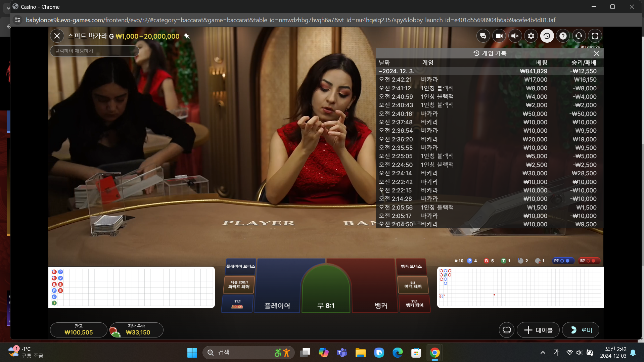
Task: Click the chip stack icon beside 지난 우승
Action: click(x=115, y=331)
